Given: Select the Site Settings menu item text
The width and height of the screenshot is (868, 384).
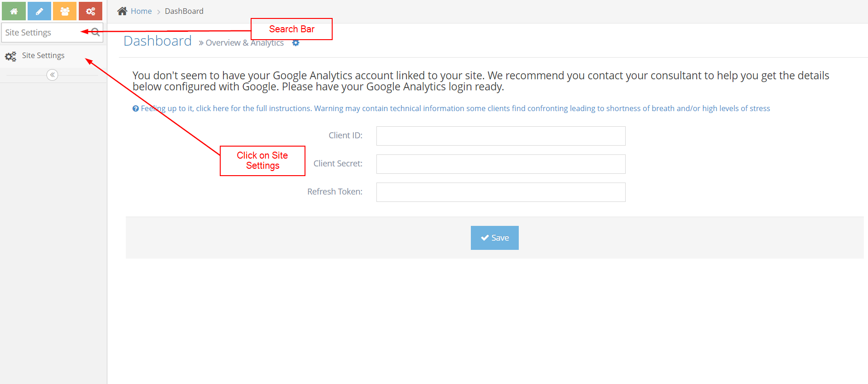Looking at the screenshot, I should point(43,55).
